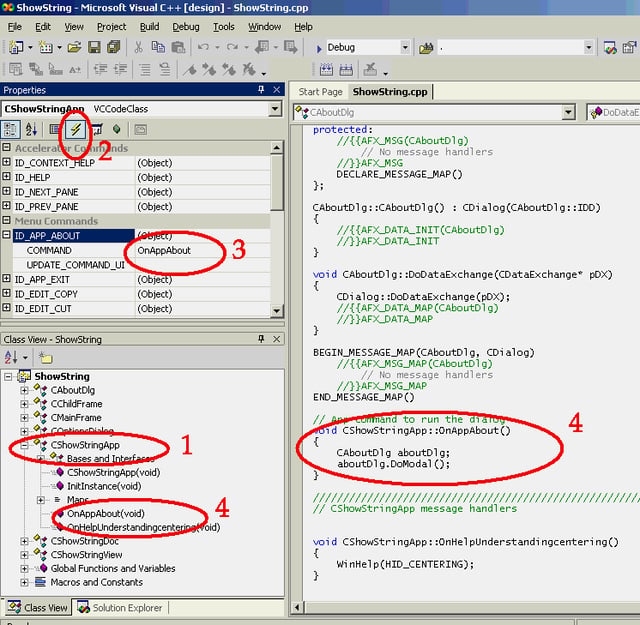Click the Find in Files binoculars icon
The width and height of the screenshot is (640, 625).
click(426, 48)
